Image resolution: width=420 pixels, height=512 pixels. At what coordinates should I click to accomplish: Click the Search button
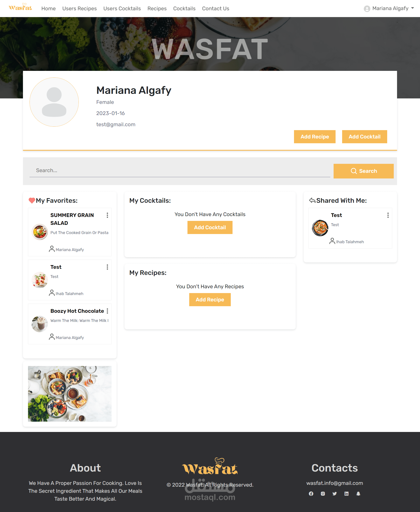[363, 171]
